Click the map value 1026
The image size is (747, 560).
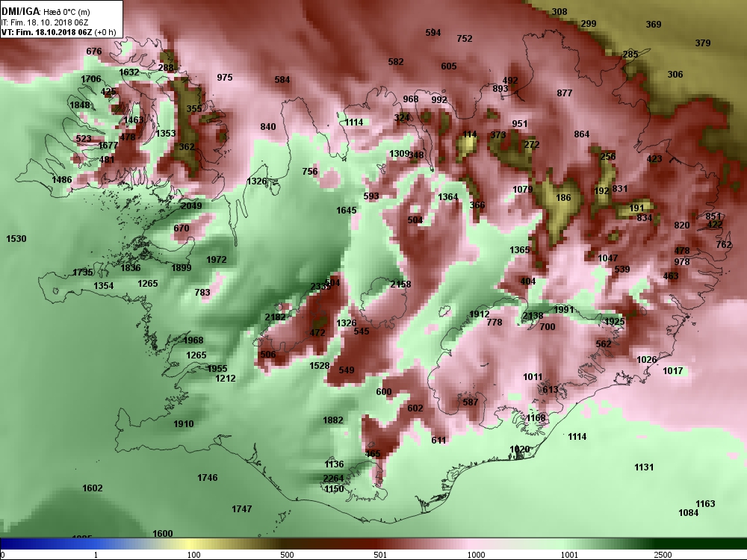click(646, 360)
